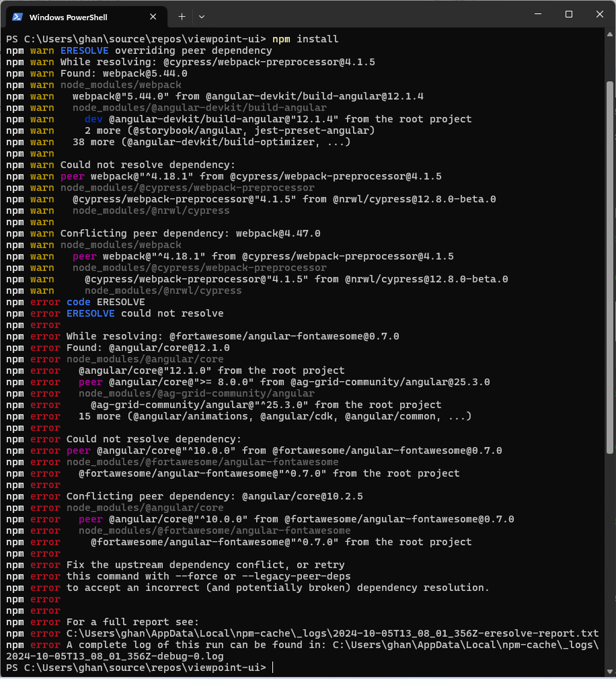Maximize the terminal window
The height and width of the screenshot is (679, 616).
[x=569, y=14]
